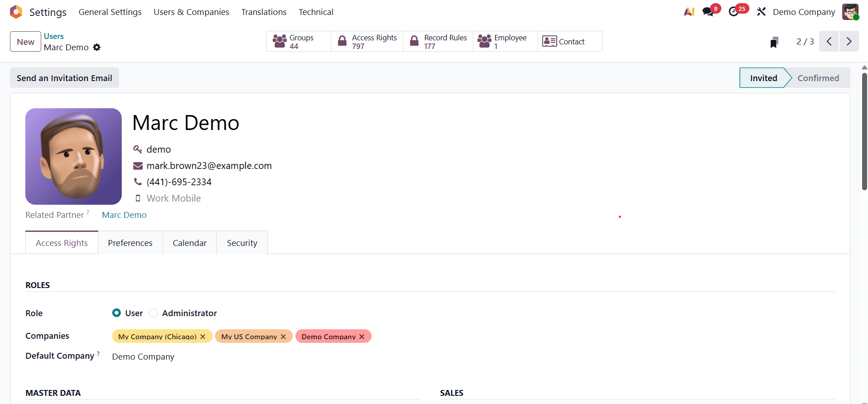Open the Demo Company switcher in navbar
Viewport: 868px width, 404px height.
point(804,12)
